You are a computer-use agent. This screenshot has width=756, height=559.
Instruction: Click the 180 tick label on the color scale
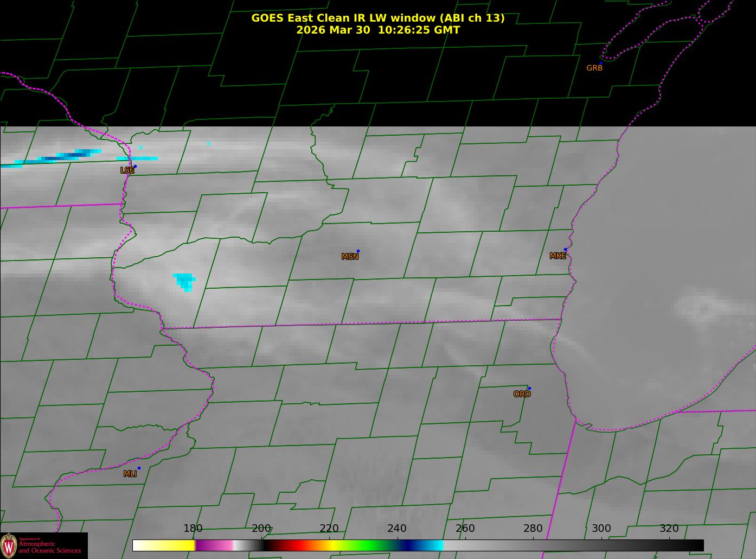point(193,529)
